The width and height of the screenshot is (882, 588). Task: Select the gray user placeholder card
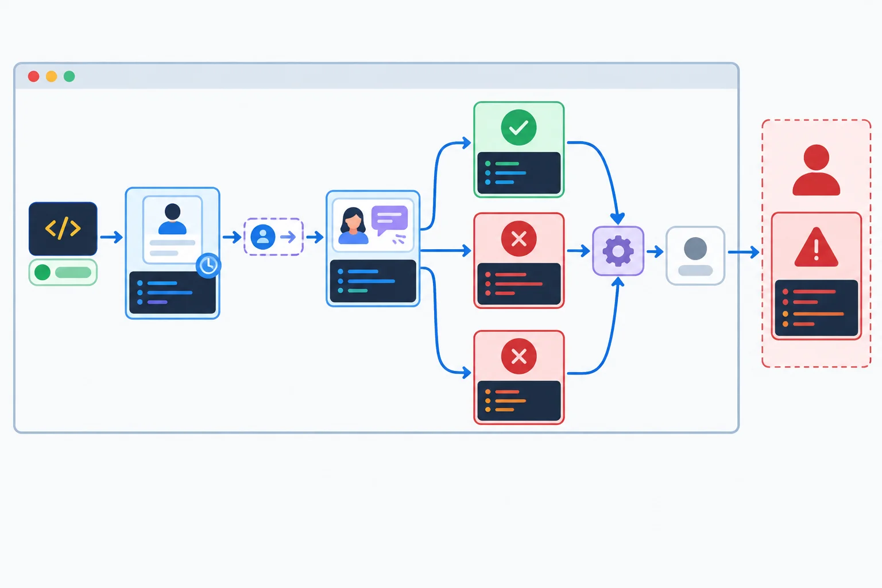695,256
